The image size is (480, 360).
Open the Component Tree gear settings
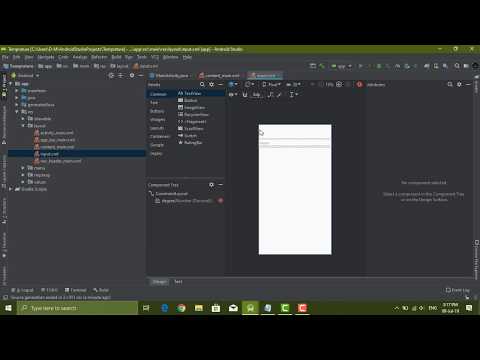211,185
